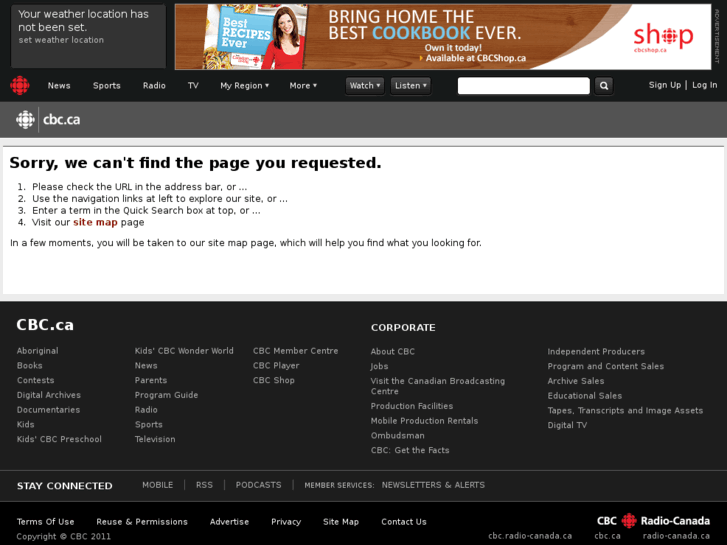Click PODCASTS in Stay Connected bar
727x545 pixels.
pyautogui.click(x=259, y=485)
